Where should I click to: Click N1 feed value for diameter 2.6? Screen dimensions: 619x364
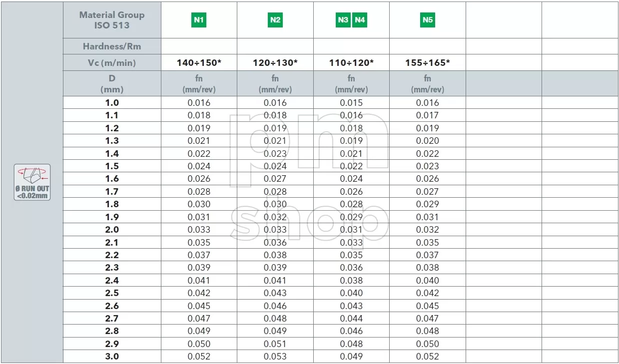tap(199, 306)
